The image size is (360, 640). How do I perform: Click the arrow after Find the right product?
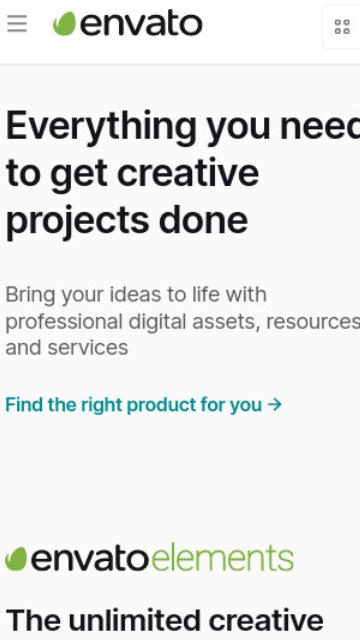pyautogui.click(x=275, y=405)
